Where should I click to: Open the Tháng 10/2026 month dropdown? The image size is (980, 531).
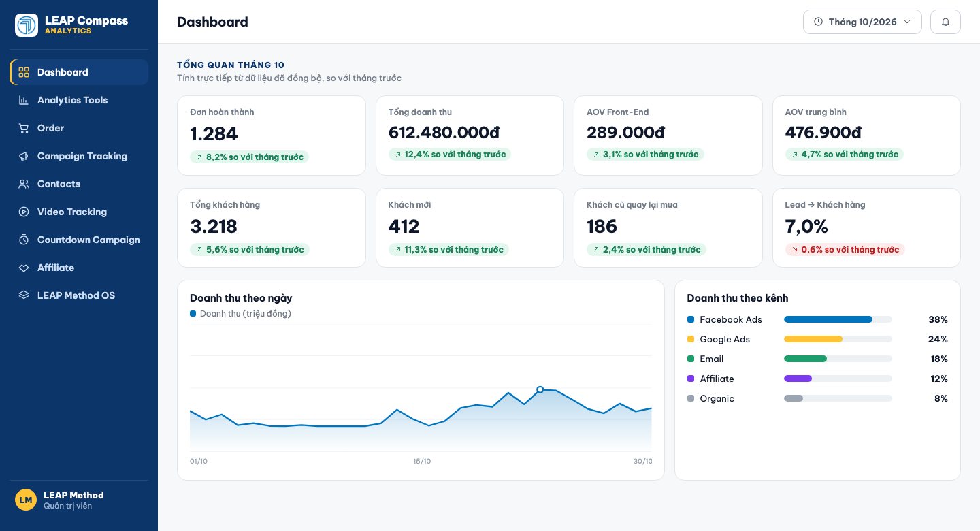point(862,22)
